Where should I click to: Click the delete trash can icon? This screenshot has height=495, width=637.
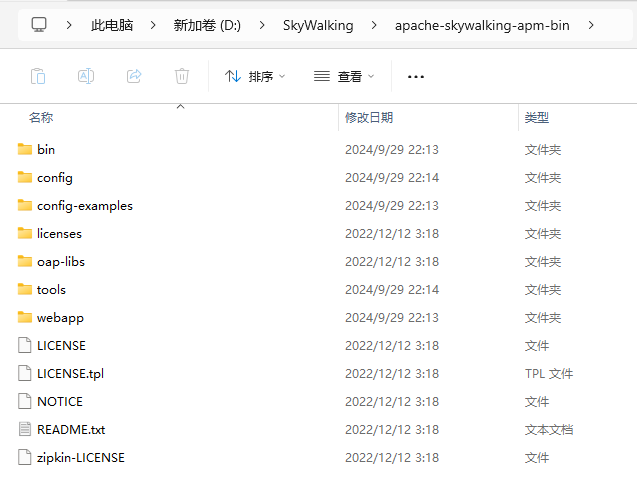coord(182,76)
